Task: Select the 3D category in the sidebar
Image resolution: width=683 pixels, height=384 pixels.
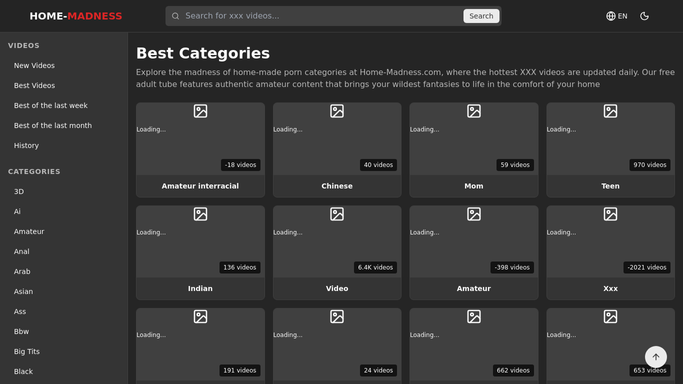Action: 19,192
